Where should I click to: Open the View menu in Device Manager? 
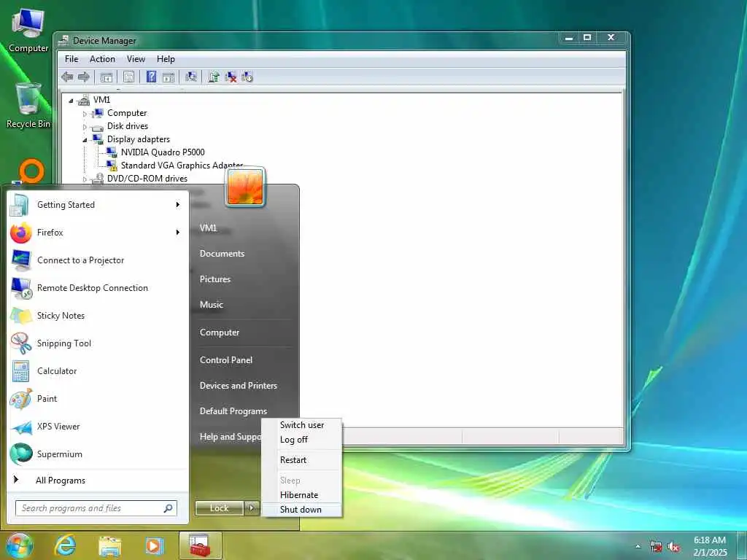pos(136,59)
